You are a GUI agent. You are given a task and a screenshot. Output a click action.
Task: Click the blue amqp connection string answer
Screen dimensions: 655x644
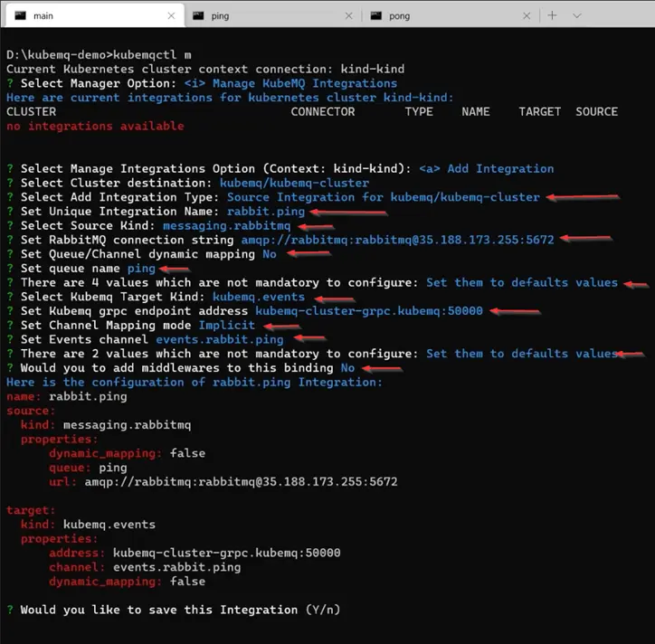tap(398, 240)
